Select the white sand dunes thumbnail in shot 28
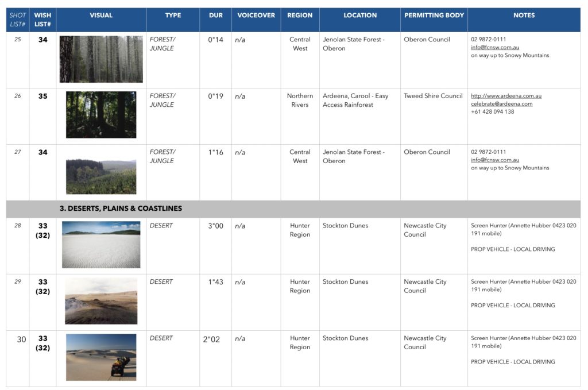Screen dimensions: 588x390 (x=101, y=245)
